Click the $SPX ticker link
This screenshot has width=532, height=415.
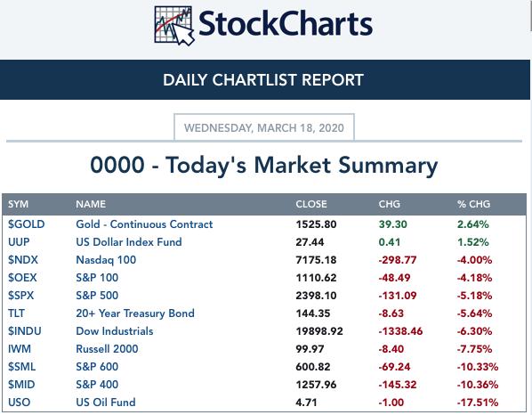[x=21, y=296]
